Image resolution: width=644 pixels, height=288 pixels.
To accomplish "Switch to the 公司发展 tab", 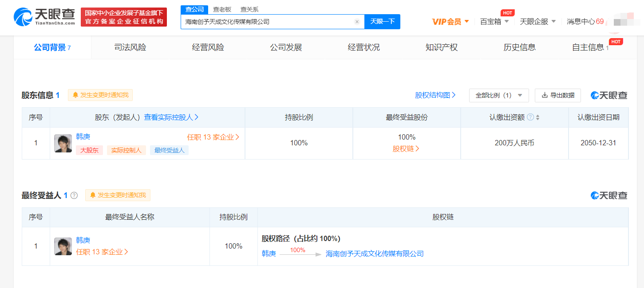I will tap(286, 47).
